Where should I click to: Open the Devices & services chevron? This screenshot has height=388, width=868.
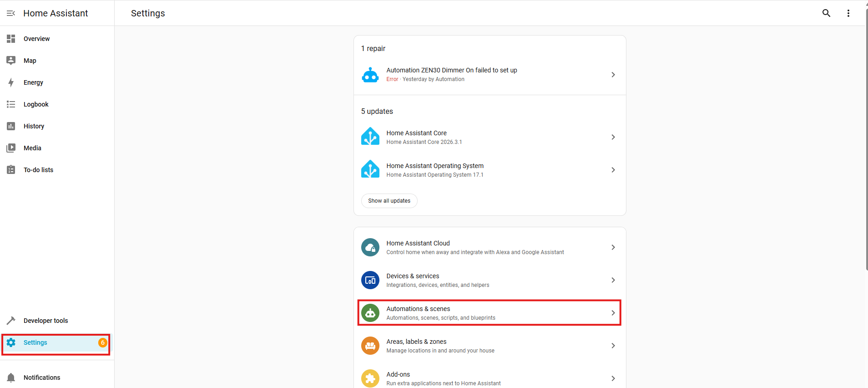pos(613,280)
